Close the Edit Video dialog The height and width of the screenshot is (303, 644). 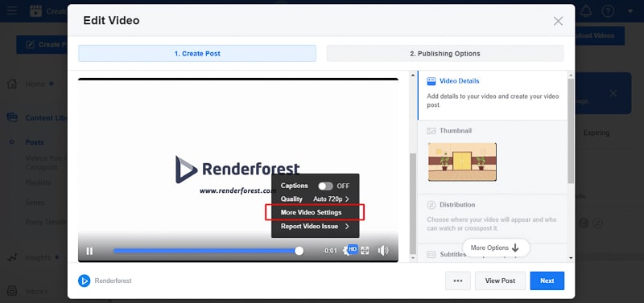tap(558, 22)
